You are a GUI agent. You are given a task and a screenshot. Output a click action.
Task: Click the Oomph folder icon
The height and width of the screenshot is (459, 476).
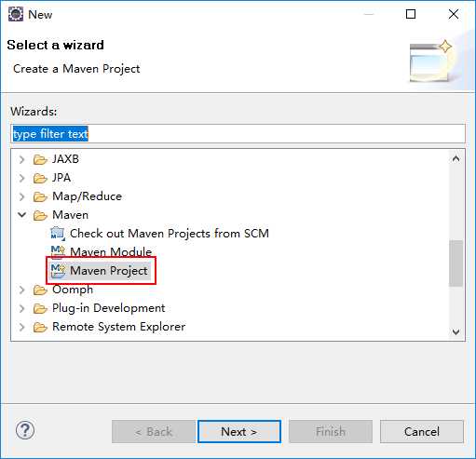tap(40, 290)
